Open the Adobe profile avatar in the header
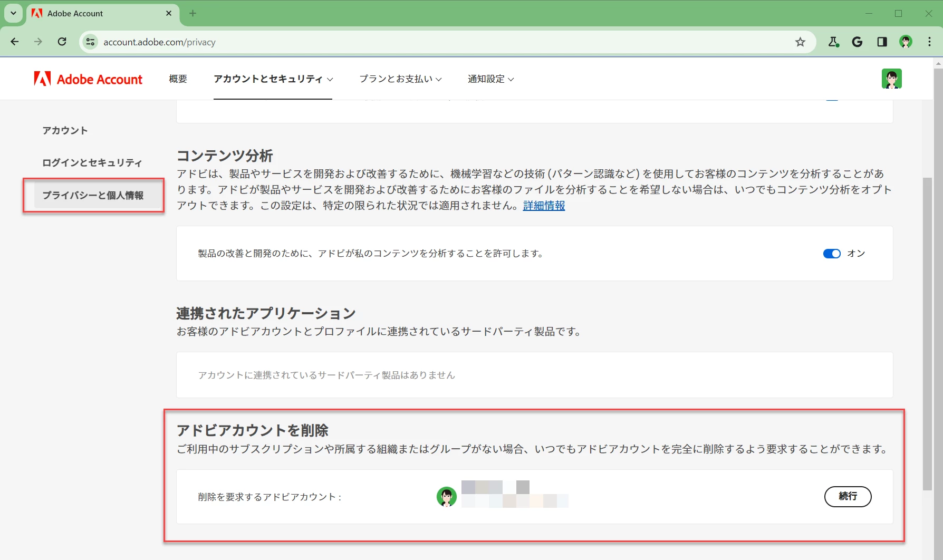 pos(892,79)
